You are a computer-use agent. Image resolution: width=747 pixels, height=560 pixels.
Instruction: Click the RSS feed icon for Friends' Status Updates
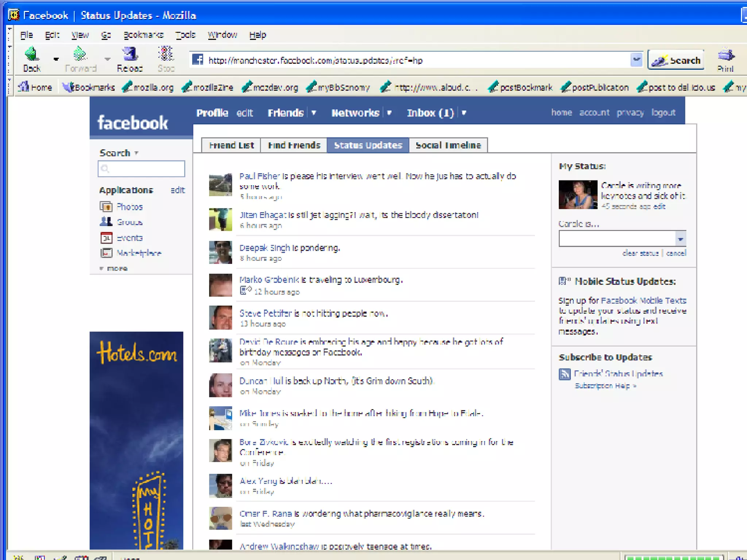[565, 374]
